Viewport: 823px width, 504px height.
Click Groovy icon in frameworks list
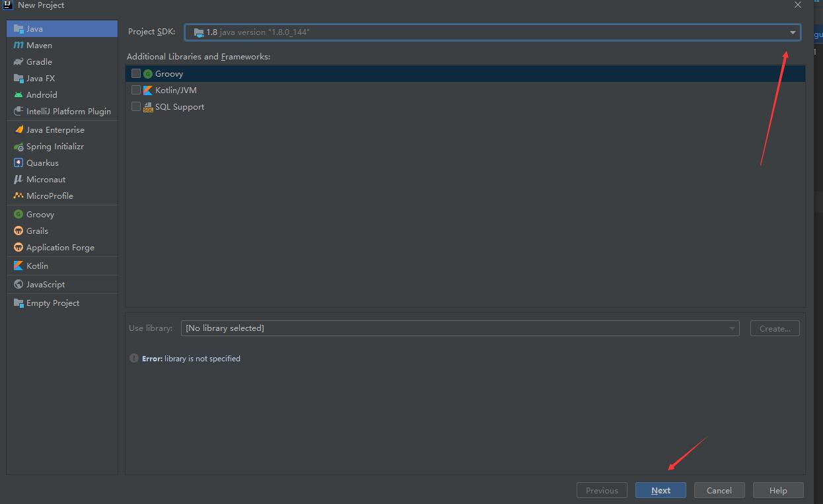148,74
